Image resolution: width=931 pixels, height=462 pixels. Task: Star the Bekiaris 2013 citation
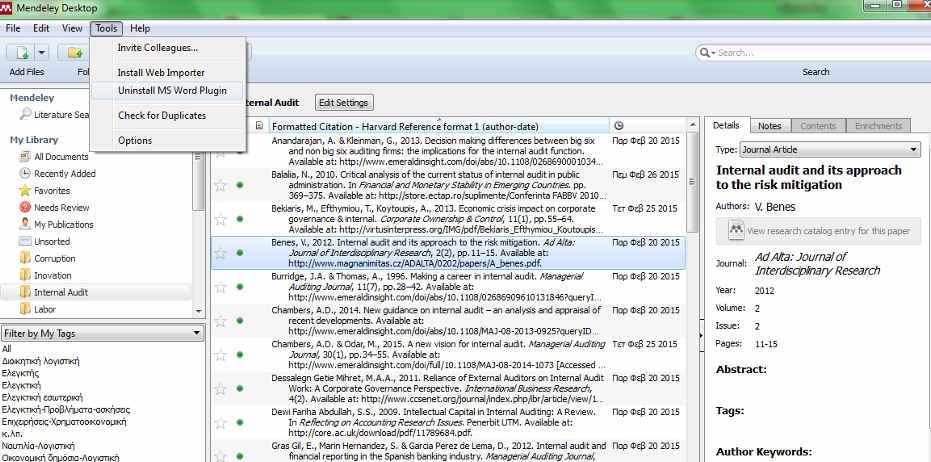(220, 220)
